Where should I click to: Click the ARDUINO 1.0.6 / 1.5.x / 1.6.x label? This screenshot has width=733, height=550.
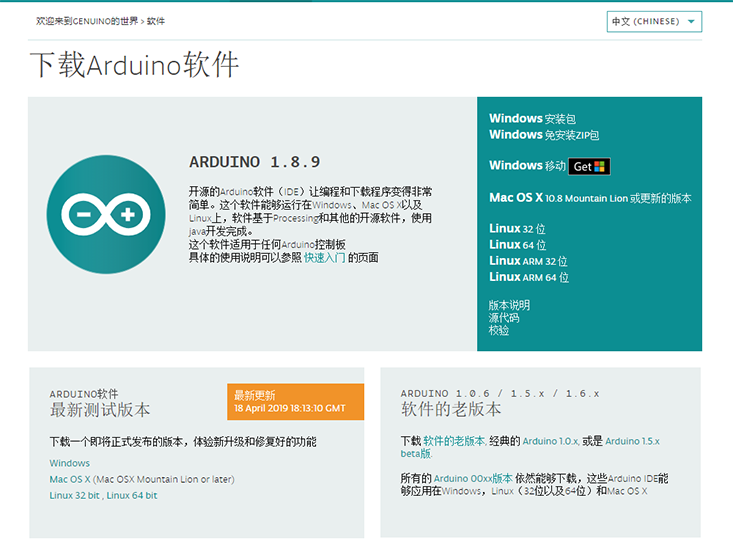[x=500, y=393]
